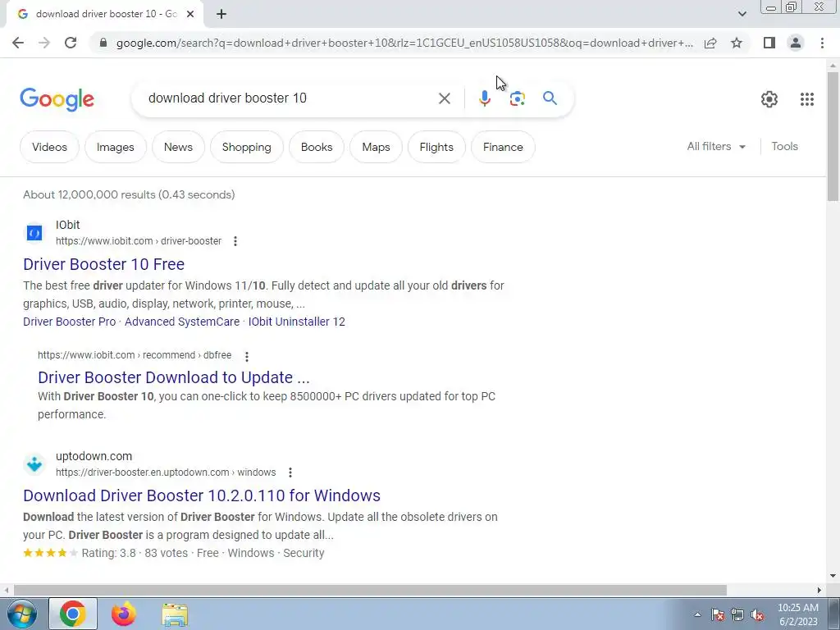View site information via the padlock icon
The height and width of the screenshot is (630, 840).
coord(103,43)
